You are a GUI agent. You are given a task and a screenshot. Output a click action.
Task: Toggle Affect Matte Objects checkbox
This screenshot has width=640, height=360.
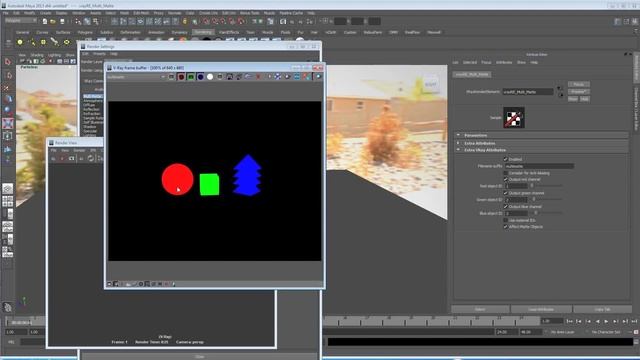505,227
